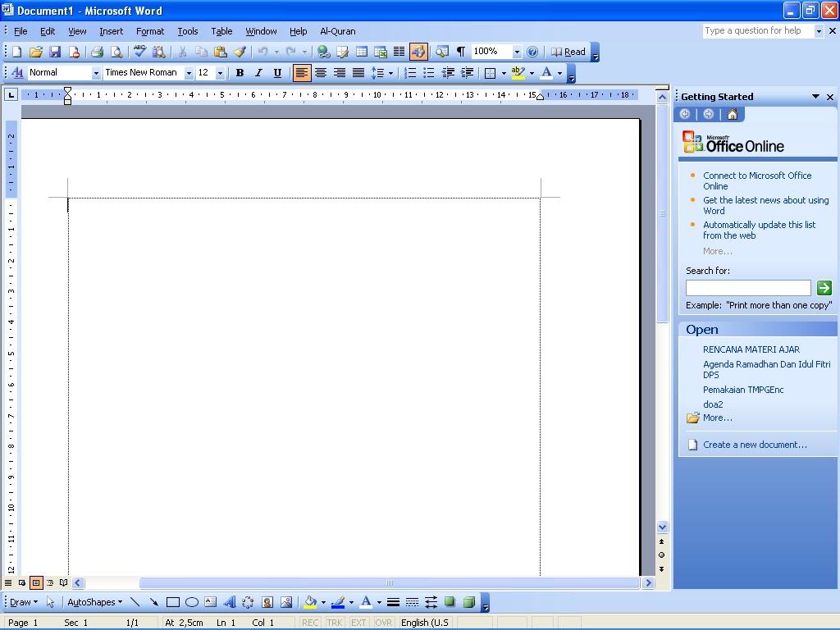Open the RENCANA MATERI AJAR document

click(750, 349)
